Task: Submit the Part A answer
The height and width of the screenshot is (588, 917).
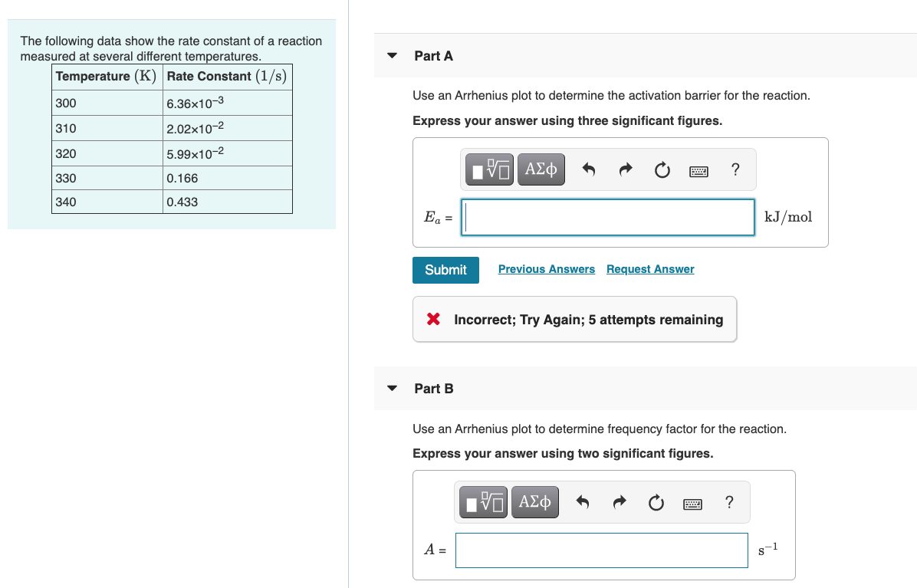Action: (x=445, y=270)
